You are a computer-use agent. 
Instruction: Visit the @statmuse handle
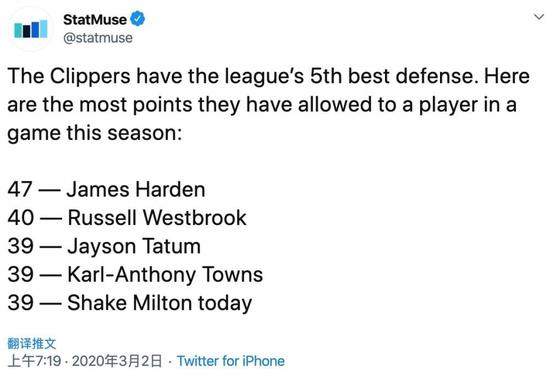point(98,38)
